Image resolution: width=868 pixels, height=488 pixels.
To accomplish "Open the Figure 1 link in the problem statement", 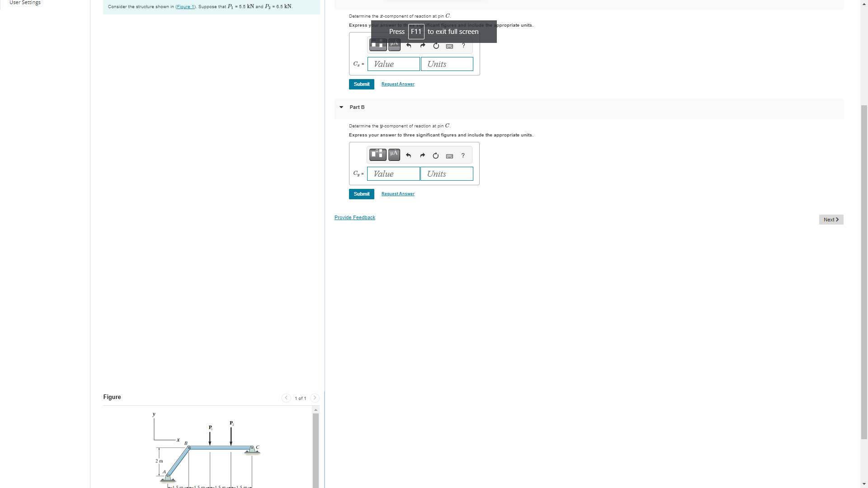I will pos(185,6).
